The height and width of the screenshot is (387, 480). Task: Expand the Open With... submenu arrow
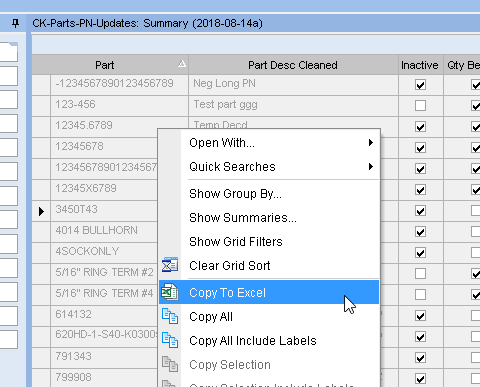tap(371, 143)
